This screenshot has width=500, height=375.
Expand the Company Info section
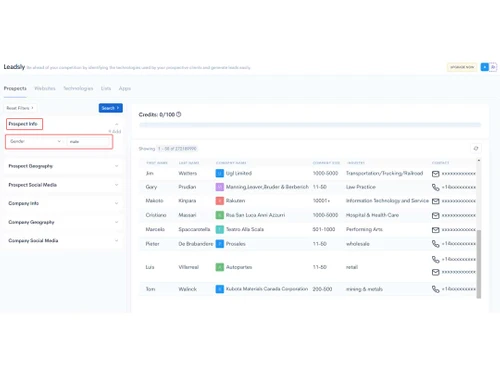point(63,203)
